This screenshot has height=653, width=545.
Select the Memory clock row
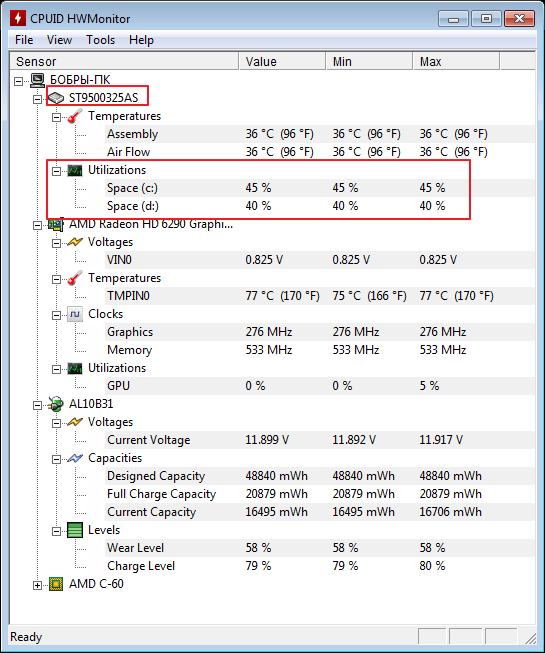320,350
